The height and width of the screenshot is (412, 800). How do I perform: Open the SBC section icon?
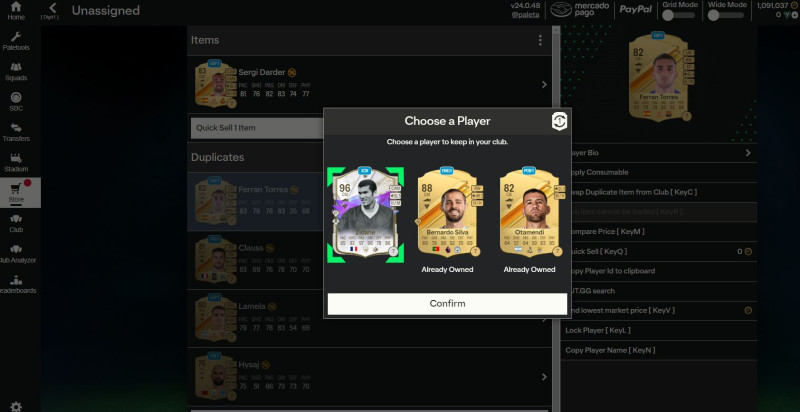16,97
